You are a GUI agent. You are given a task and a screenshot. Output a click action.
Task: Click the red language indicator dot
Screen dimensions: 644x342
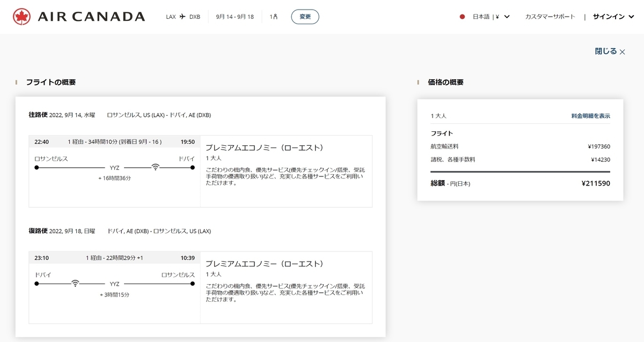462,17
